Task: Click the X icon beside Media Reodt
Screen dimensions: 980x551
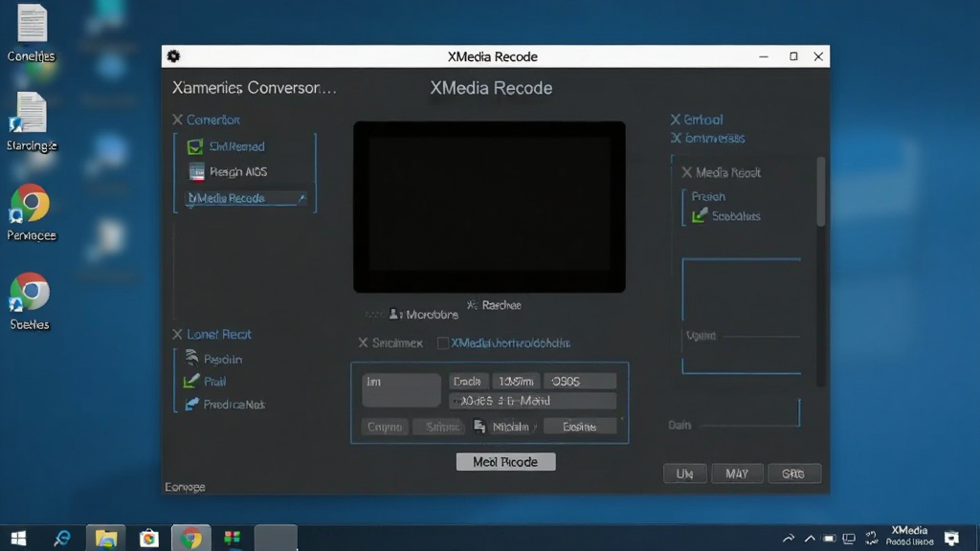Action: 687,172
